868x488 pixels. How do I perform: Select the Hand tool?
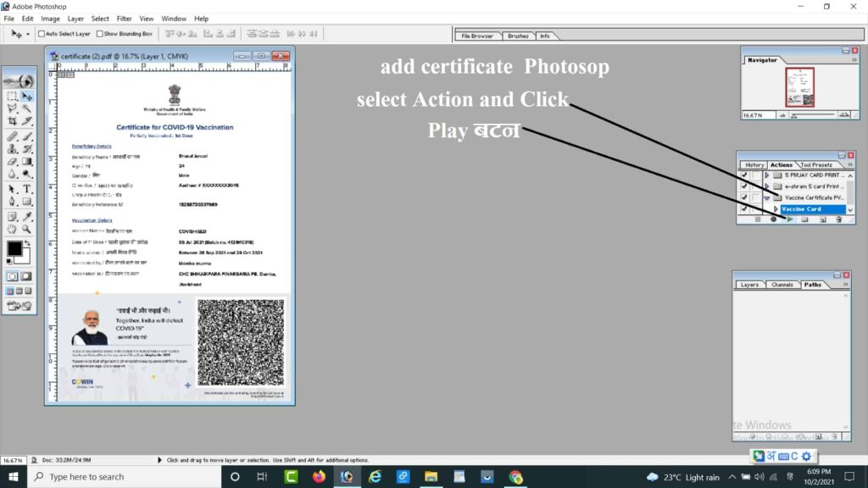pos(12,229)
